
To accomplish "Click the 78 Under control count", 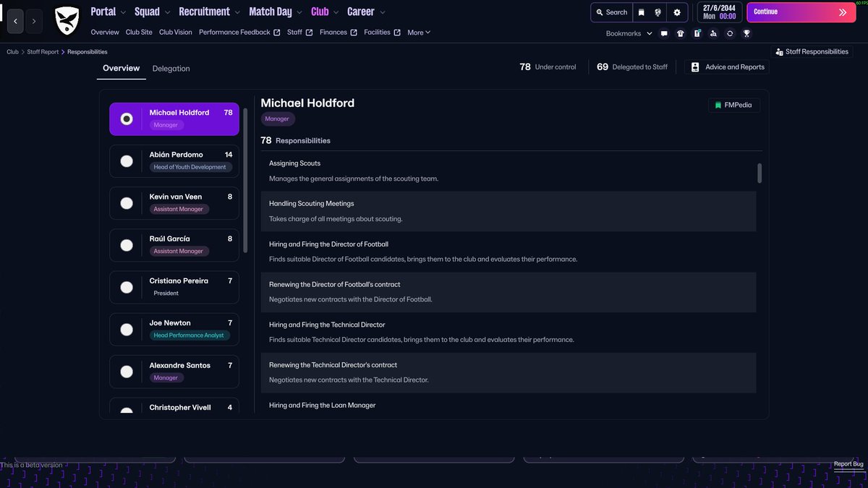I will click(x=548, y=67).
